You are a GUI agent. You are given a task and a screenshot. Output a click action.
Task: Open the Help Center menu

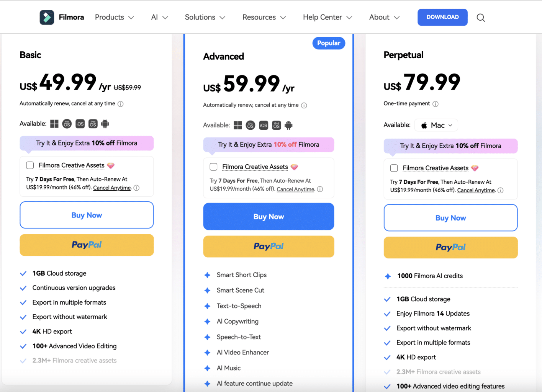(327, 17)
